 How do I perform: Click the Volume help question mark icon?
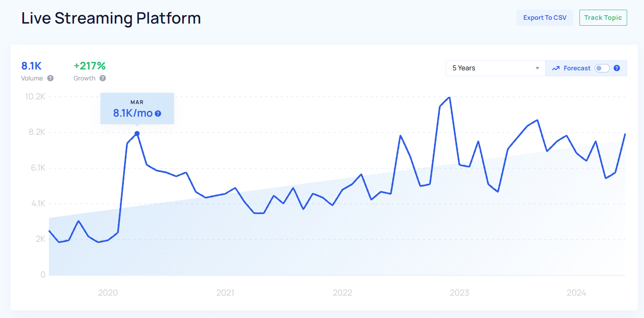51,78
